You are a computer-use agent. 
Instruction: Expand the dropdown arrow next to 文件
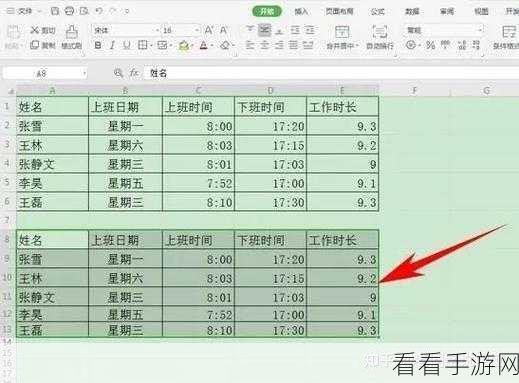click(x=39, y=11)
